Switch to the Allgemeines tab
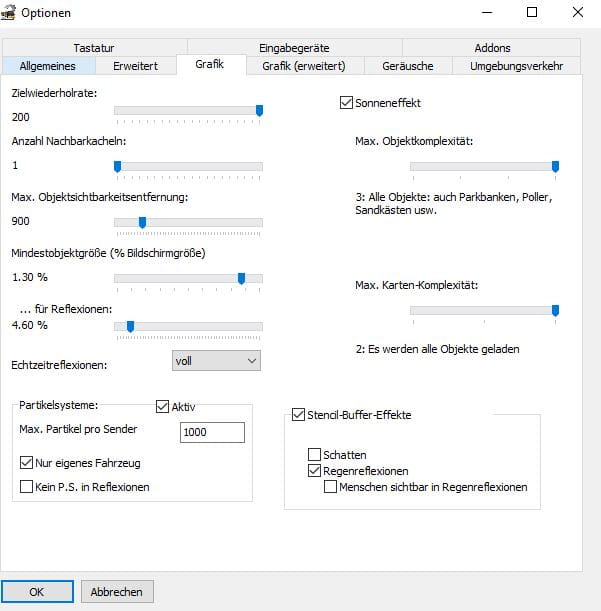 pyautogui.click(x=49, y=66)
